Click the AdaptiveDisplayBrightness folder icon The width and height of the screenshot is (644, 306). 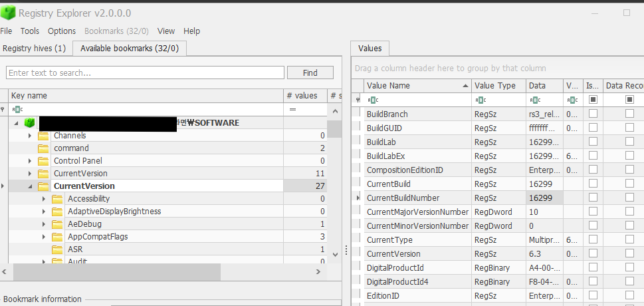click(x=57, y=212)
